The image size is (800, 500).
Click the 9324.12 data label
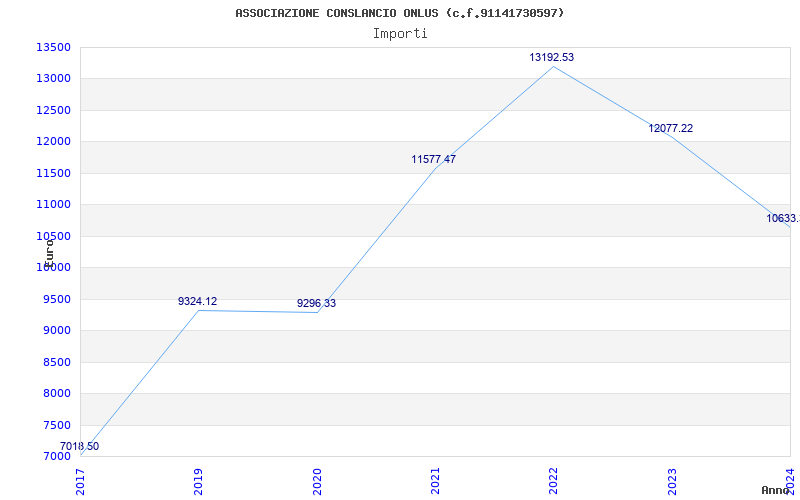click(197, 302)
